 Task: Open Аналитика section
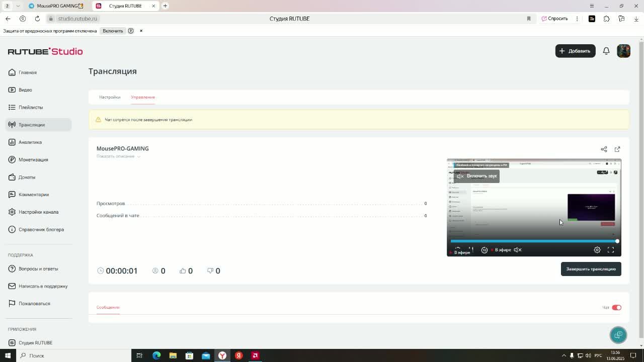point(38,142)
